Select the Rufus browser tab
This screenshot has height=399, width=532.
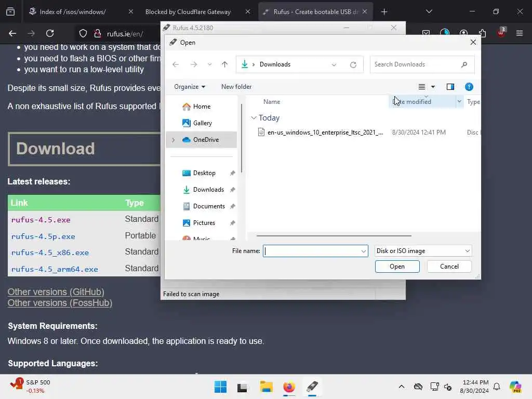tap(315, 12)
